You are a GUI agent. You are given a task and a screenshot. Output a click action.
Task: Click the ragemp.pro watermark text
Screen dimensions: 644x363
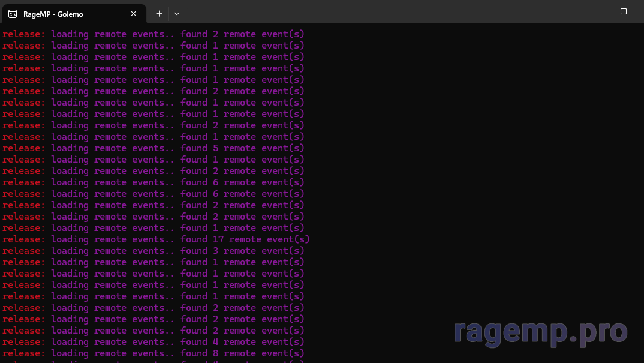(540, 331)
